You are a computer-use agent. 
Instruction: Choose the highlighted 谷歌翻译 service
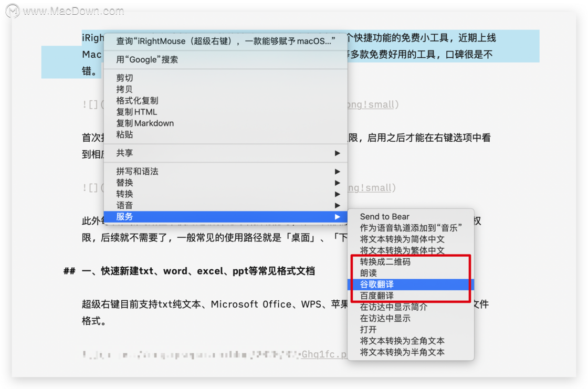pyautogui.click(x=411, y=285)
